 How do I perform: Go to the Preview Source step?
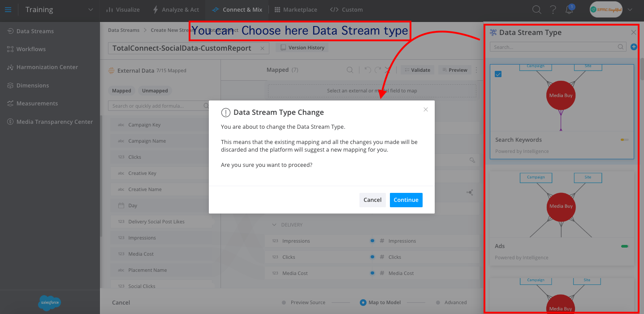[x=303, y=302]
